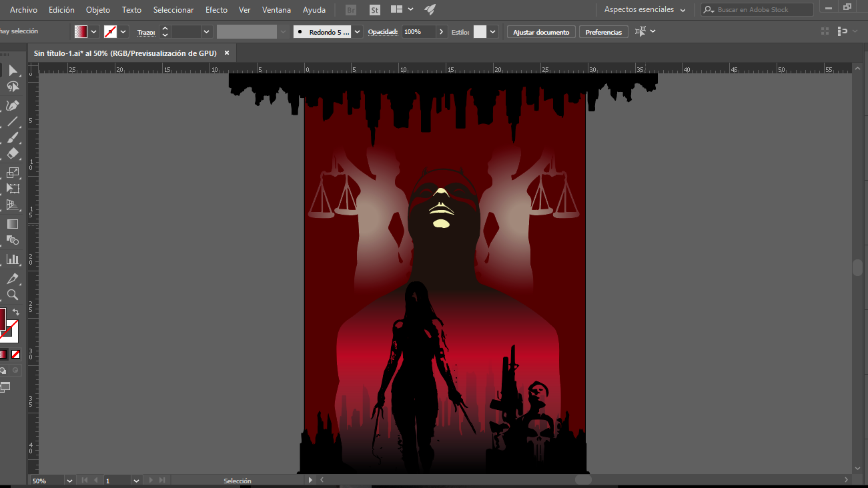Select the Paintbrush tool

point(13,138)
